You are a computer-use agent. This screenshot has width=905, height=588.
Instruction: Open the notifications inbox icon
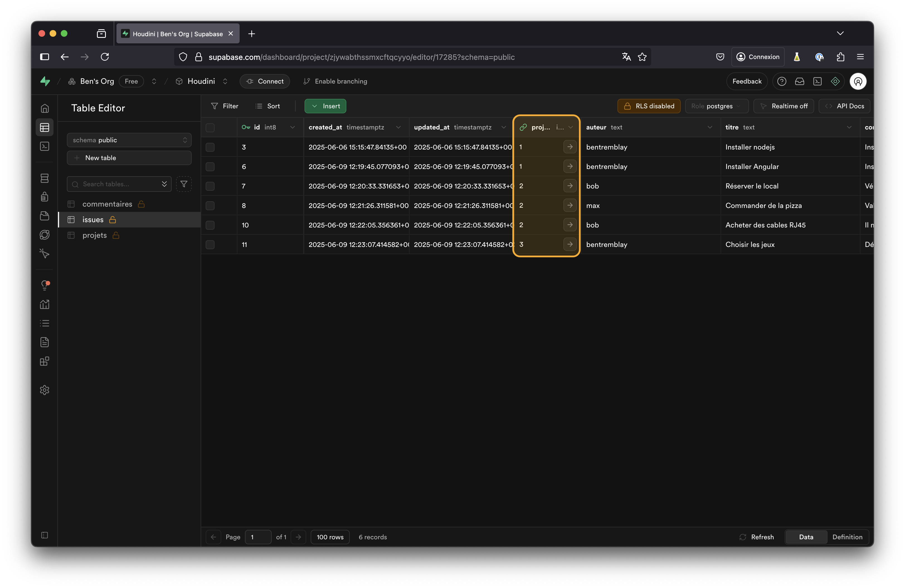pos(800,81)
